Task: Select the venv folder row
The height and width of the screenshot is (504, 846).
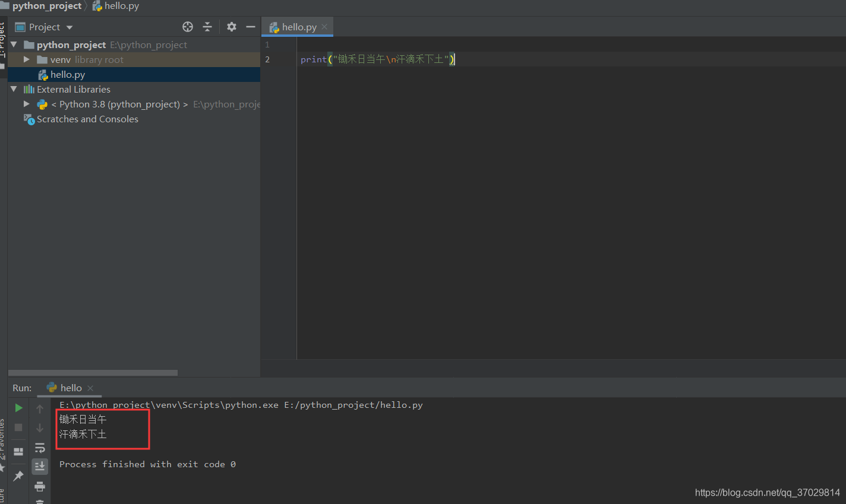Action: click(134, 59)
